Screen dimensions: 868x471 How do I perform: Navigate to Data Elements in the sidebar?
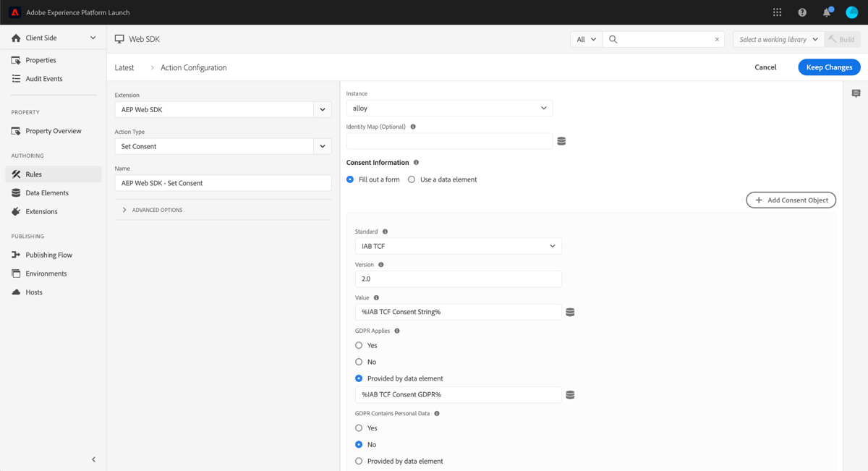point(47,192)
